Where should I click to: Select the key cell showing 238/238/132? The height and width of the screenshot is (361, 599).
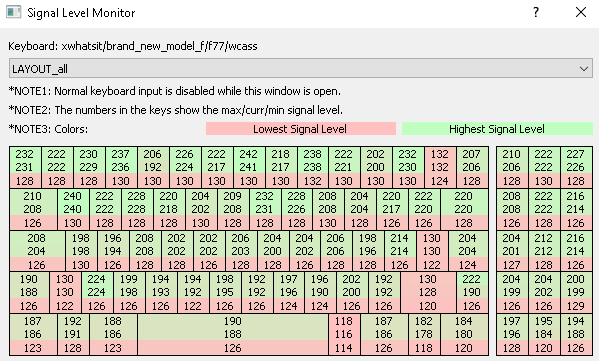pos(313,167)
